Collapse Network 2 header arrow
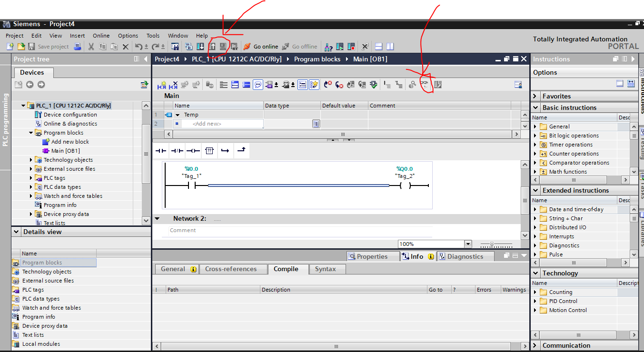Screen dimensions: 644x352 [157, 219]
